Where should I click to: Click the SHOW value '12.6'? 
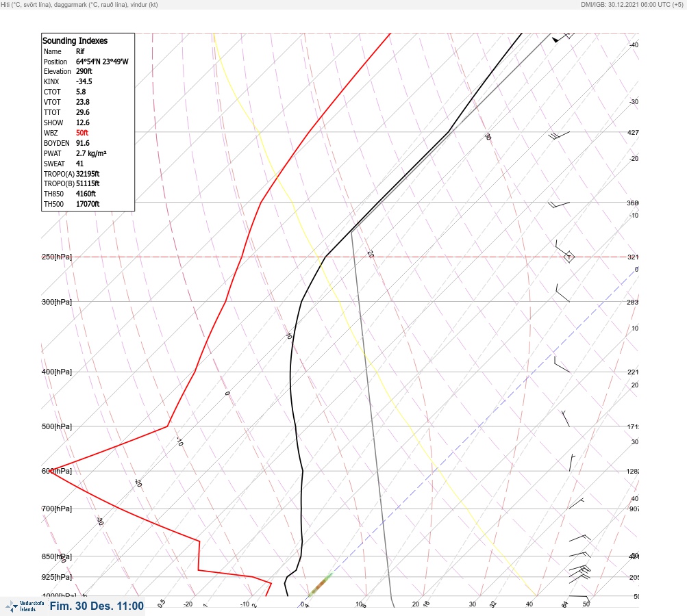(x=83, y=123)
